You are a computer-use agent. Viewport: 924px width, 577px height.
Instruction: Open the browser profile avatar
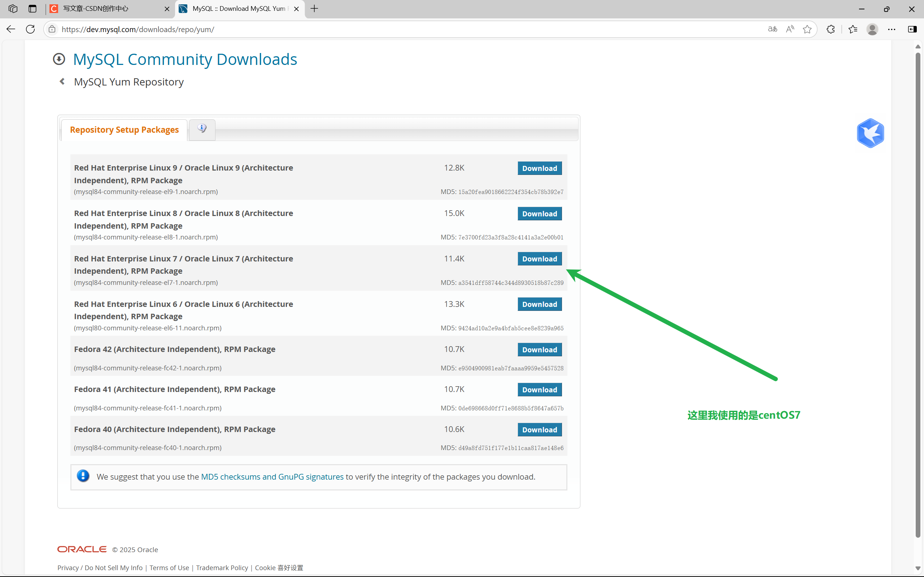pos(872,29)
